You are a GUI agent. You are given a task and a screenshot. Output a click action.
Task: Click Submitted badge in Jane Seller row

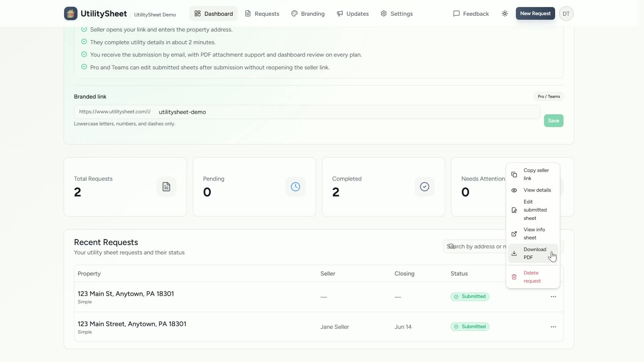point(470,327)
